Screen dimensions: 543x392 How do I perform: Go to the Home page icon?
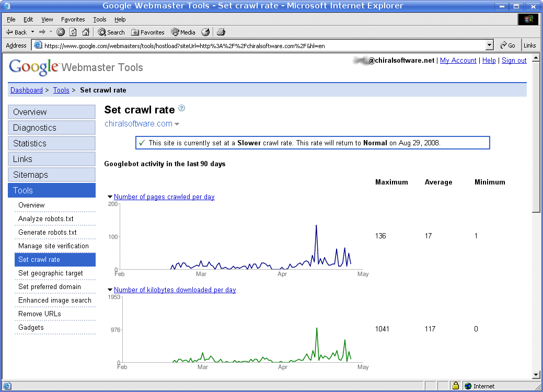(86, 32)
